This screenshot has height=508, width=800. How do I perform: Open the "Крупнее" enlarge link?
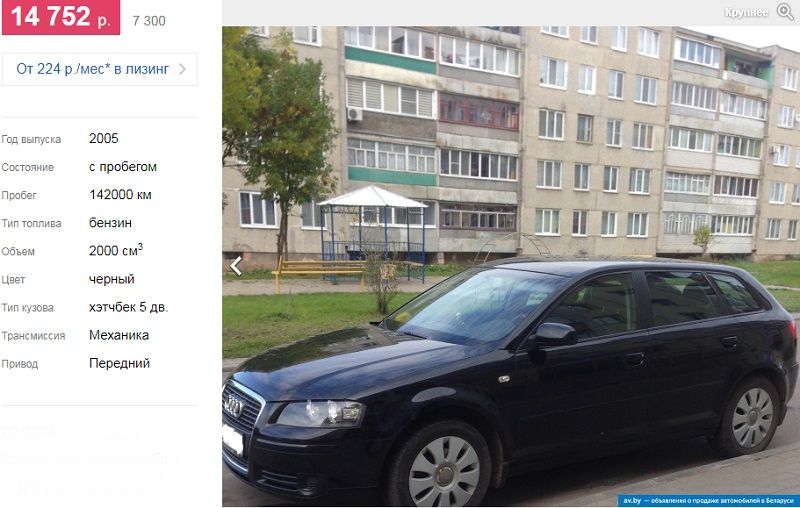point(746,12)
